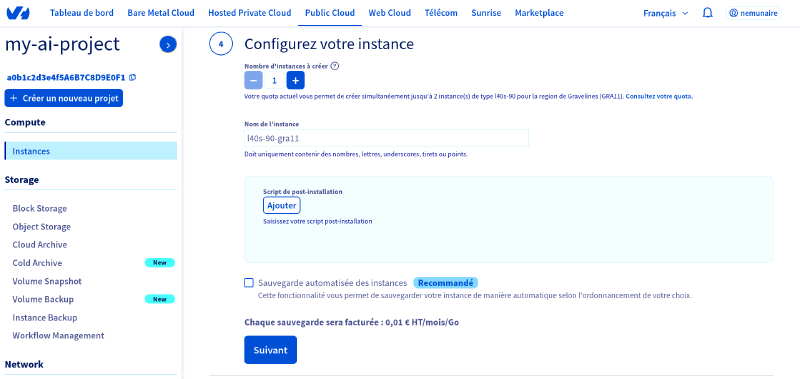Open the Français language dropdown
Screen dimensions: 800x379
tap(665, 13)
